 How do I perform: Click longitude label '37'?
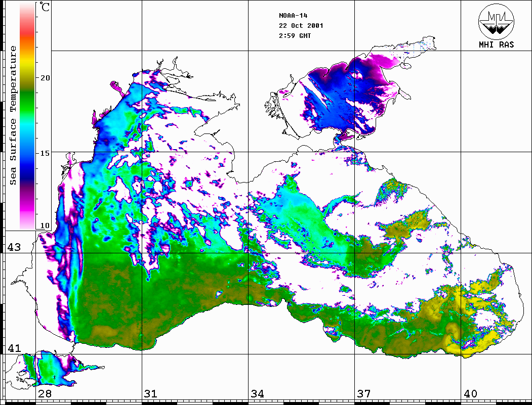[x=364, y=394]
